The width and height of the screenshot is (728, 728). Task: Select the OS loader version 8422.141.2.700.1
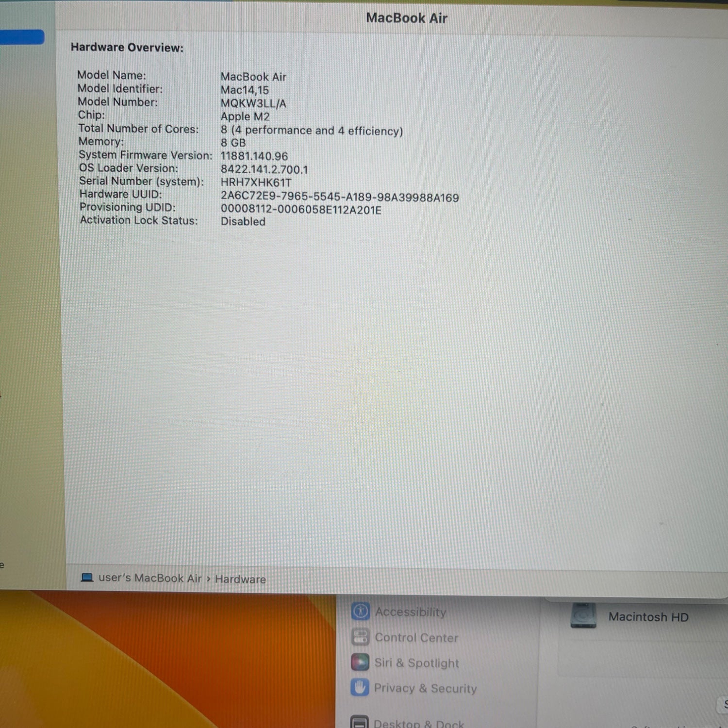click(x=264, y=169)
